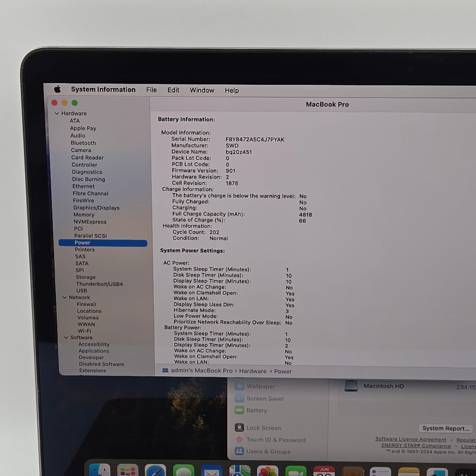Click the laptop icon in the path bar

coord(165,370)
